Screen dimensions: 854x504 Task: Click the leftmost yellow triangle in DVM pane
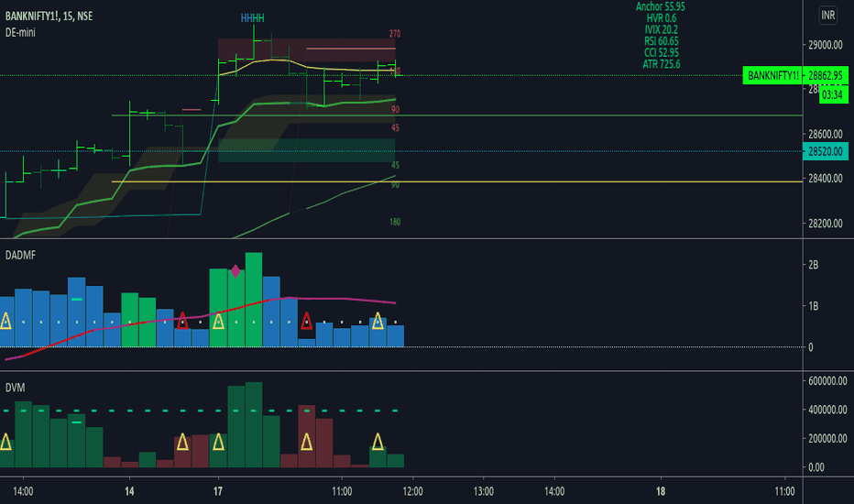pos(5,442)
